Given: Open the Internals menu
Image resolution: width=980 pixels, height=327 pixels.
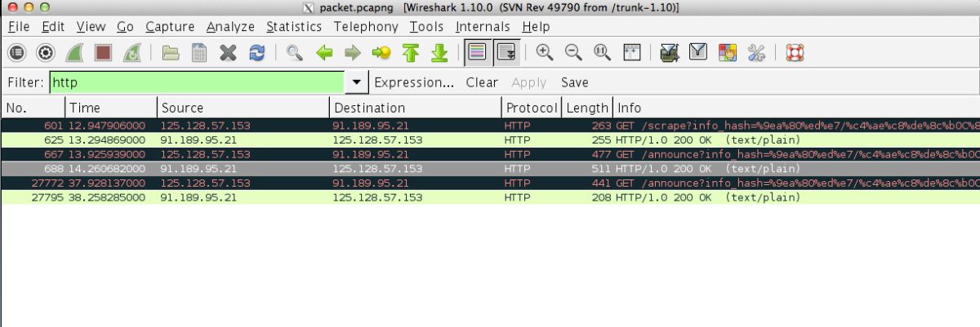Looking at the screenshot, I should 483,27.
